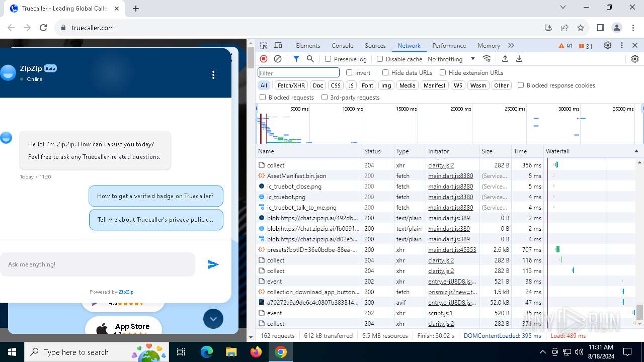The width and height of the screenshot is (644, 362).
Task: Share this page icon in address bar
Action: point(565,28)
